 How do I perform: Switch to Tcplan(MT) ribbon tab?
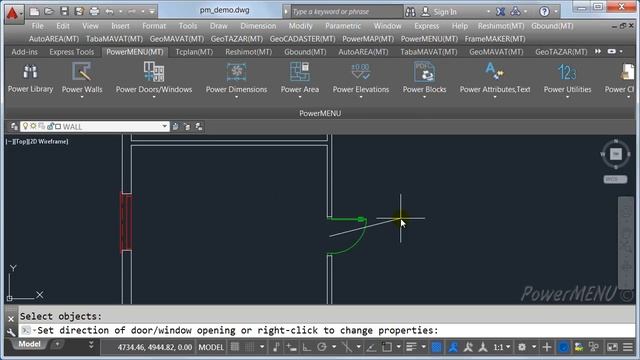[x=194, y=52]
